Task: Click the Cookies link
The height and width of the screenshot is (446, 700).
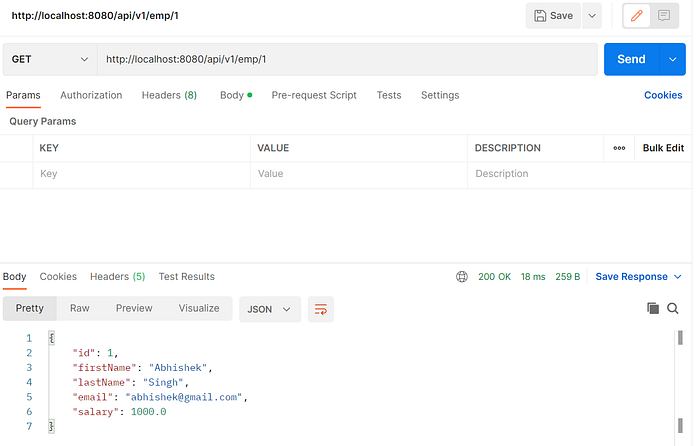Action: pyautogui.click(x=663, y=95)
